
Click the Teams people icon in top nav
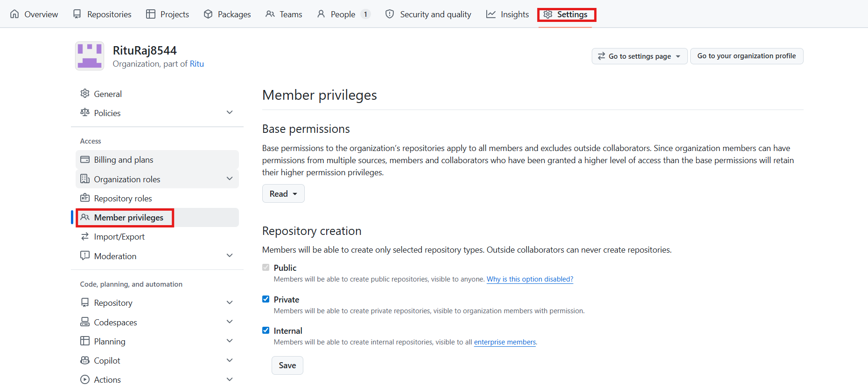(x=270, y=14)
